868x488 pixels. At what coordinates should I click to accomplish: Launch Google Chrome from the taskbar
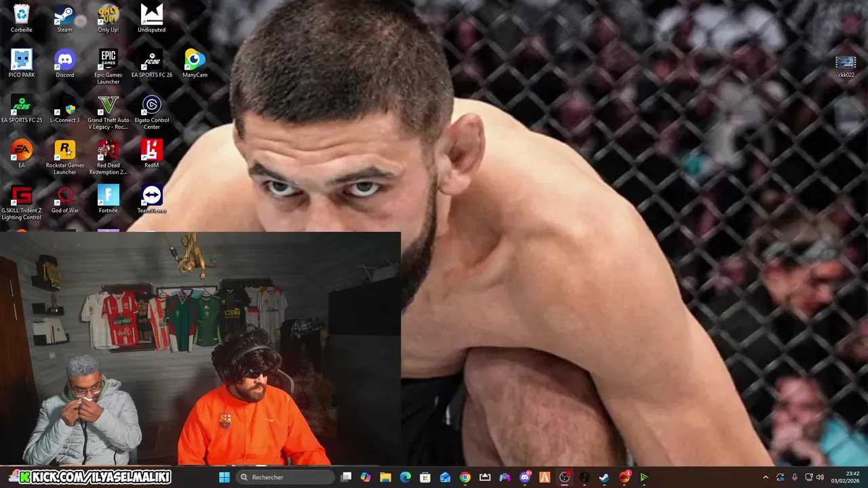point(465,477)
